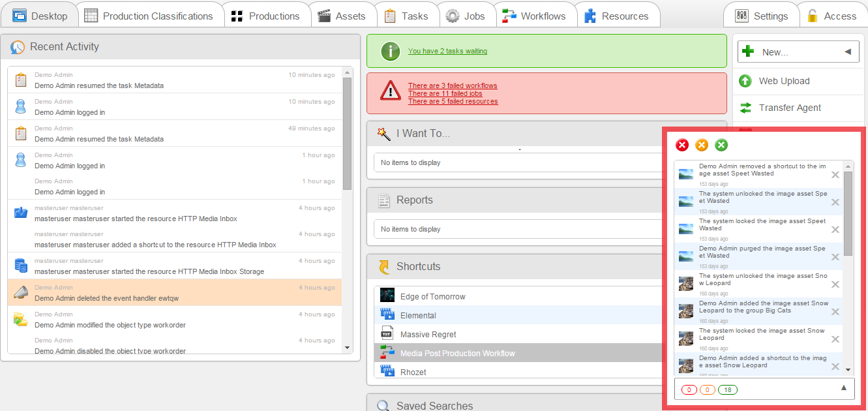Click the green Web Upload arrow icon
The image size is (868, 411).
(745, 81)
